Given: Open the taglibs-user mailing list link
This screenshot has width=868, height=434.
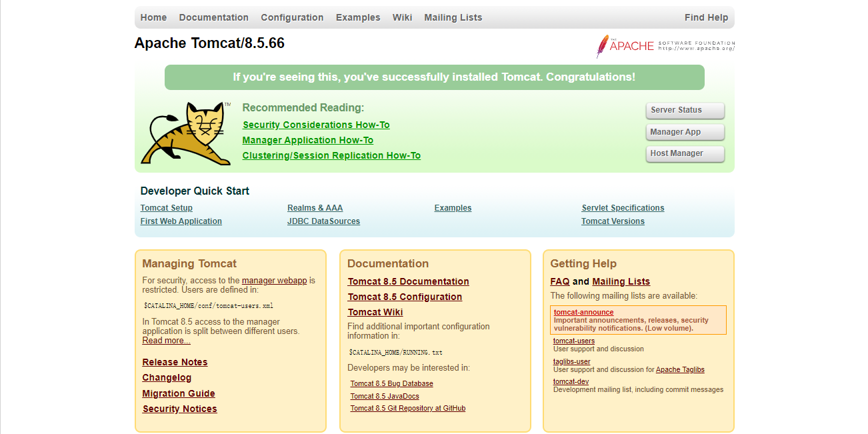Looking at the screenshot, I should pos(572,361).
